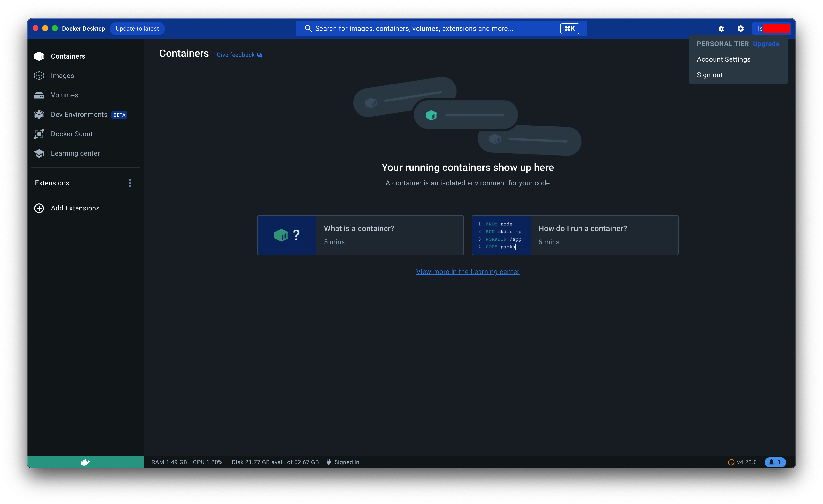Viewport: 823px width, 504px height.
Task: Click the Learning center graduation cap icon
Action: (x=39, y=153)
